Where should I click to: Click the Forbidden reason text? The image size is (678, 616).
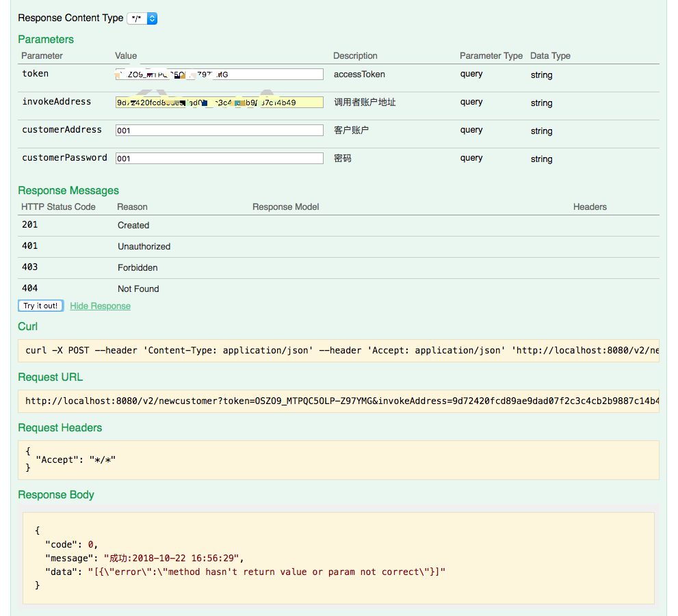pyautogui.click(x=138, y=267)
